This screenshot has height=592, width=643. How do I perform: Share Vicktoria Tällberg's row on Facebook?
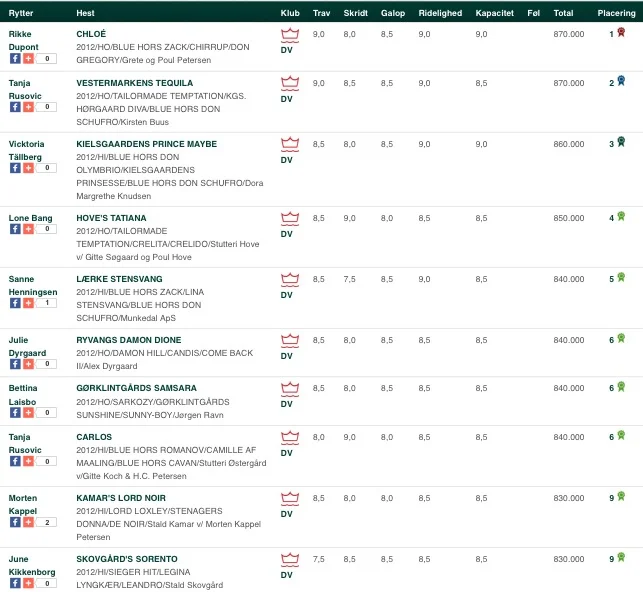(x=15, y=168)
